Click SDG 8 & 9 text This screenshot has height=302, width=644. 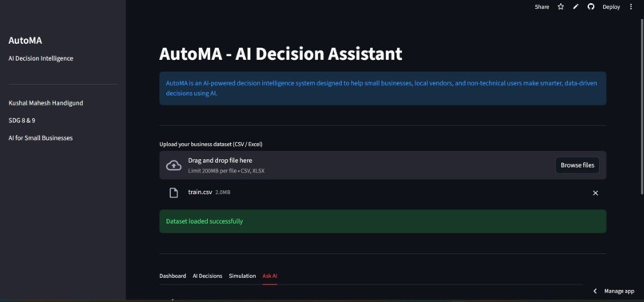click(x=22, y=121)
